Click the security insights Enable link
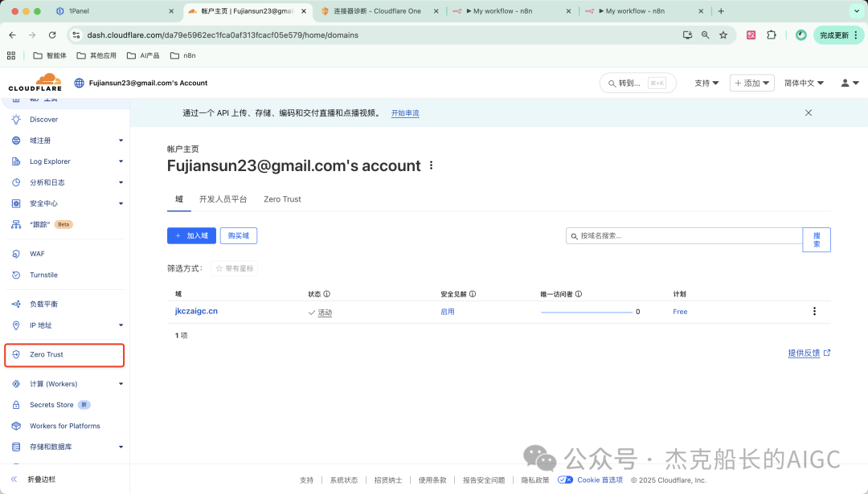Image resolution: width=868 pixels, height=494 pixels. click(x=448, y=312)
